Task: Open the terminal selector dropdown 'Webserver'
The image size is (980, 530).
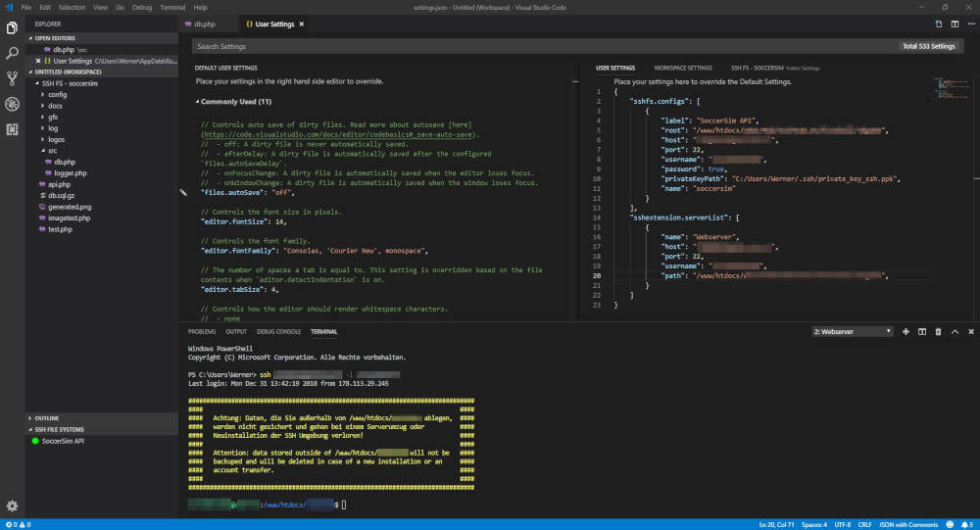Action: [x=853, y=332]
